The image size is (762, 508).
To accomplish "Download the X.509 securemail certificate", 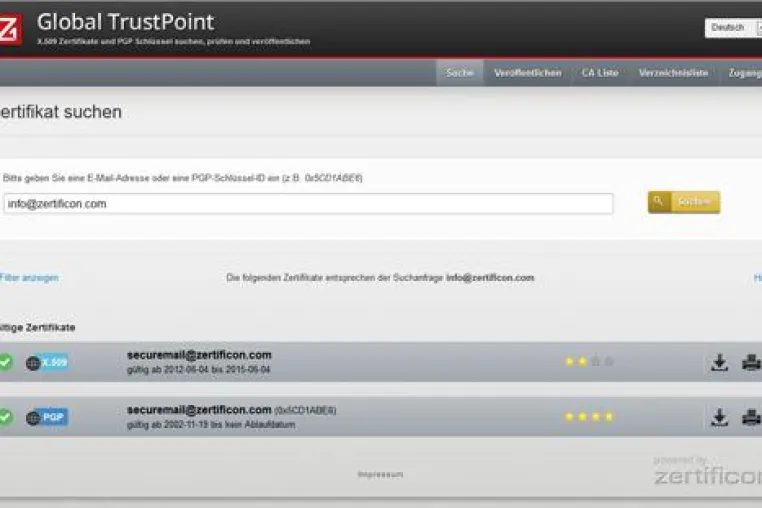I will pyautogui.click(x=719, y=363).
